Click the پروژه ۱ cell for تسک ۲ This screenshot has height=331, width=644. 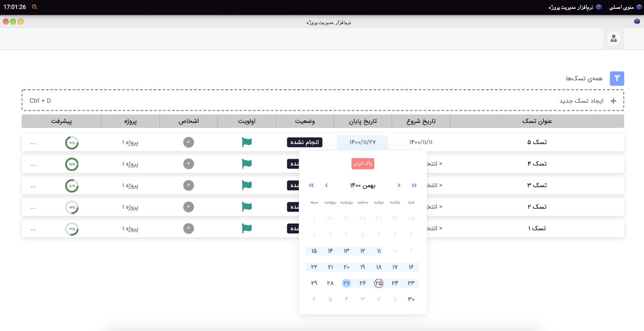coord(130,207)
